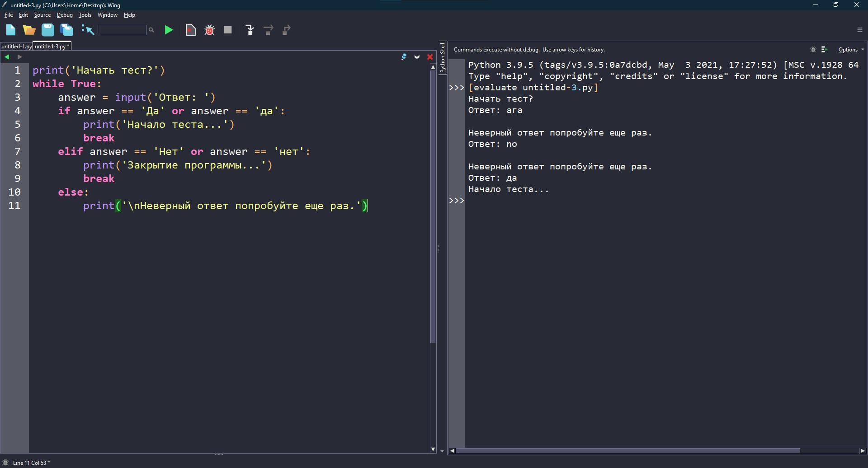The width and height of the screenshot is (868, 468).
Task: Close the editor with the red X
Action: (x=430, y=57)
